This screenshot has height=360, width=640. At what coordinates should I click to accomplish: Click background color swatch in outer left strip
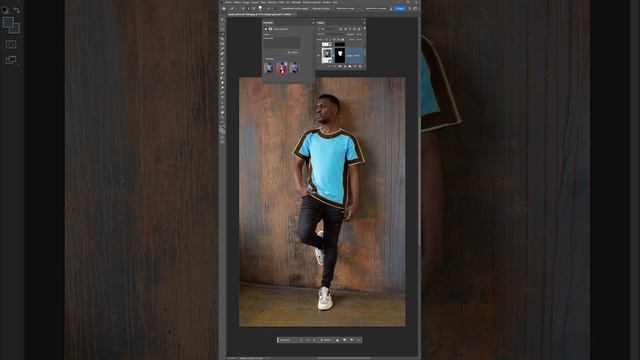coord(16,29)
